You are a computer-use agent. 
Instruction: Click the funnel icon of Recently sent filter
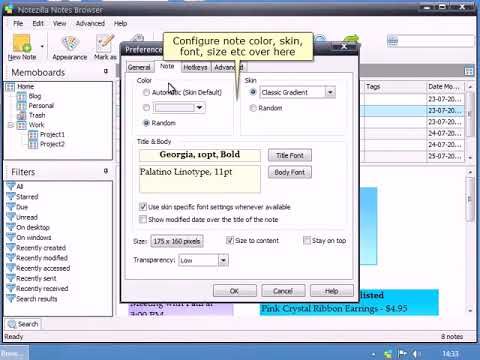[x=11, y=278]
